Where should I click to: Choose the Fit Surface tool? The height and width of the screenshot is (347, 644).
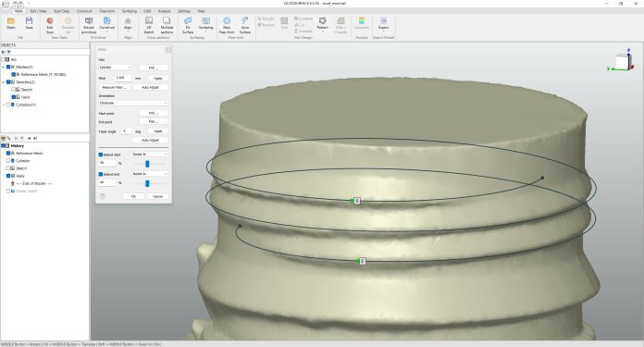coord(188,25)
